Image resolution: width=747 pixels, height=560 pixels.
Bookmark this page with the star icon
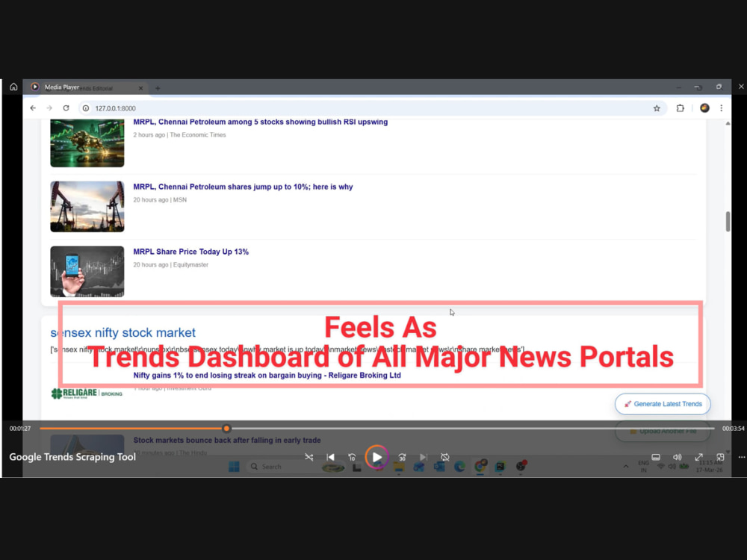(657, 108)
